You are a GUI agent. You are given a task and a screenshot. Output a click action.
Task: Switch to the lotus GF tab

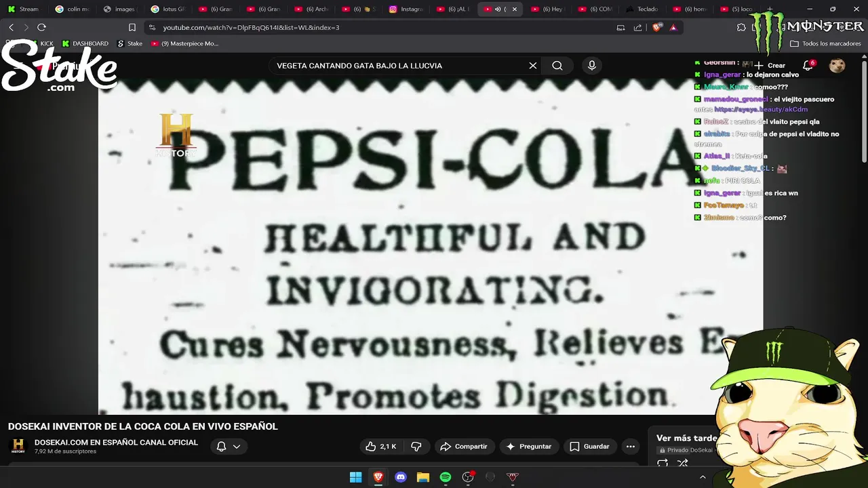point(167,9)
